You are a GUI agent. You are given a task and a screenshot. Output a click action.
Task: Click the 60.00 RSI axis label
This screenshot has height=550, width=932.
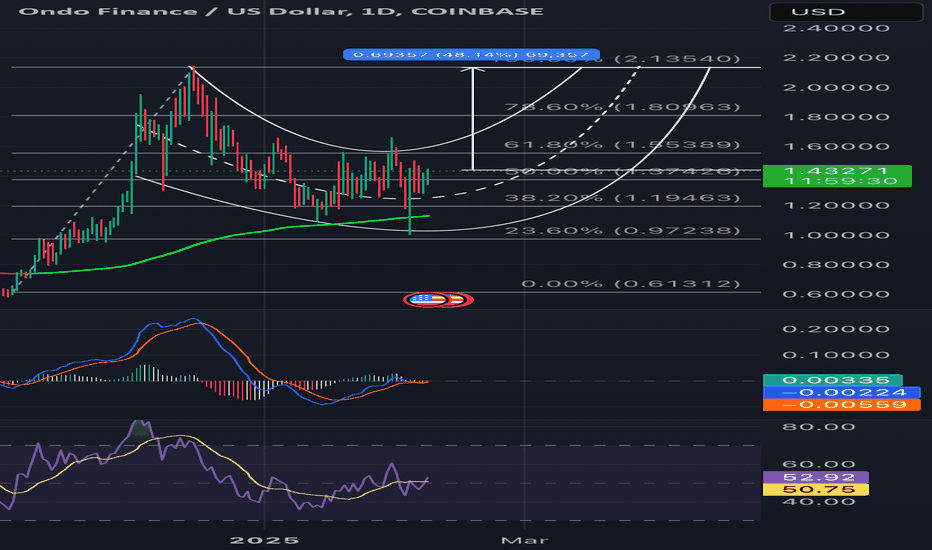tap(820, 464)
